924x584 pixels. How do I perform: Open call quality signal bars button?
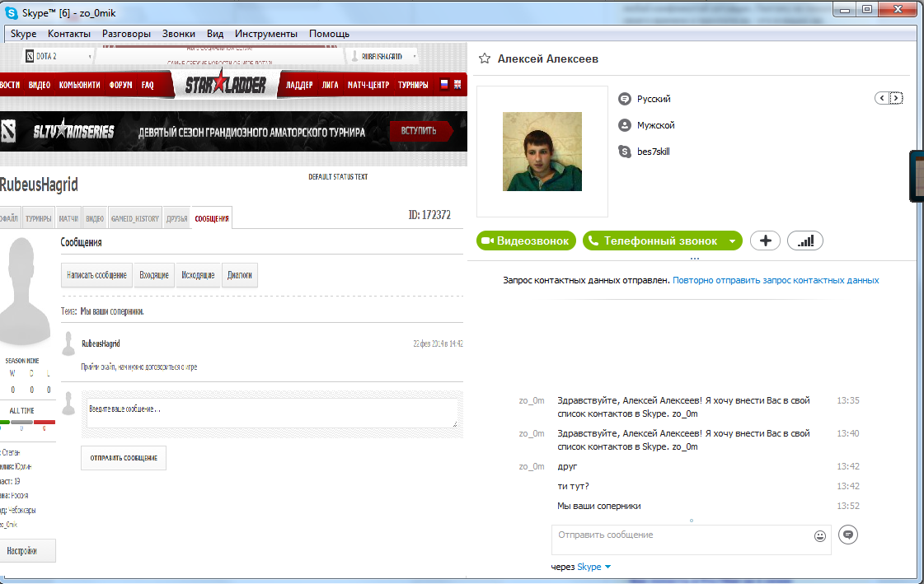click(805, 241)
